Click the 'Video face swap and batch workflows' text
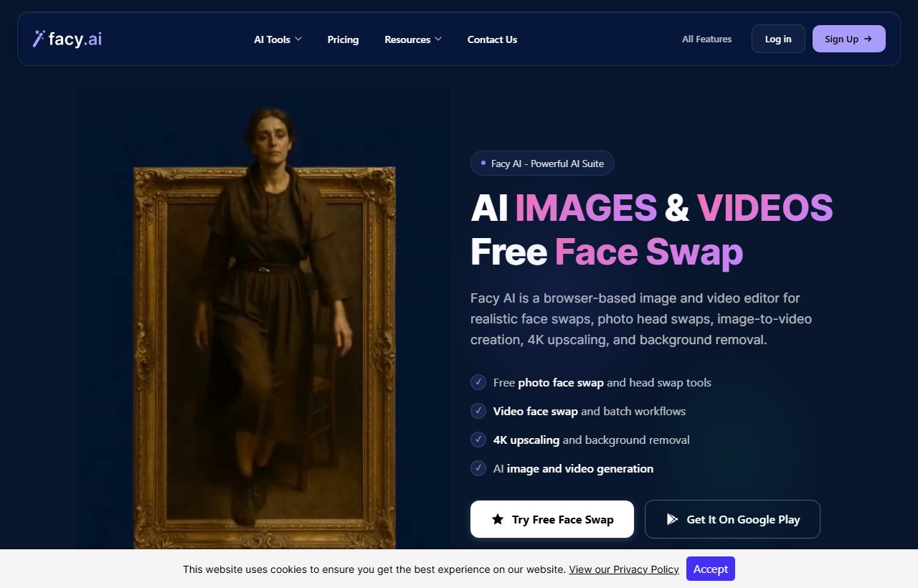This screenshot has height=588, width=918. (590, 411)
